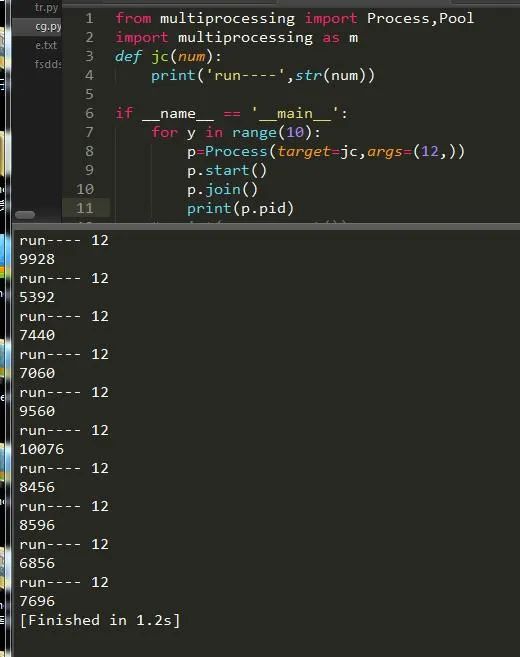
Task: Open the fsdds sidebar entry
Action: pyautogui.click(x=48, y=64)
